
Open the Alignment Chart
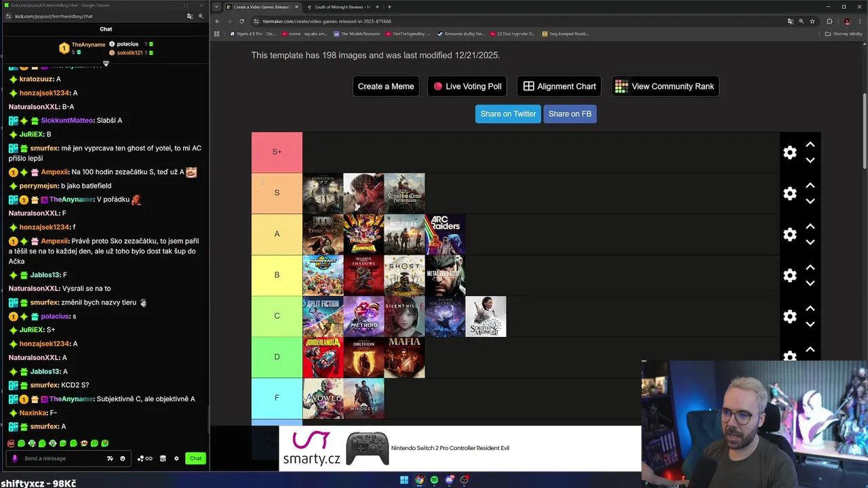[559, 86]
